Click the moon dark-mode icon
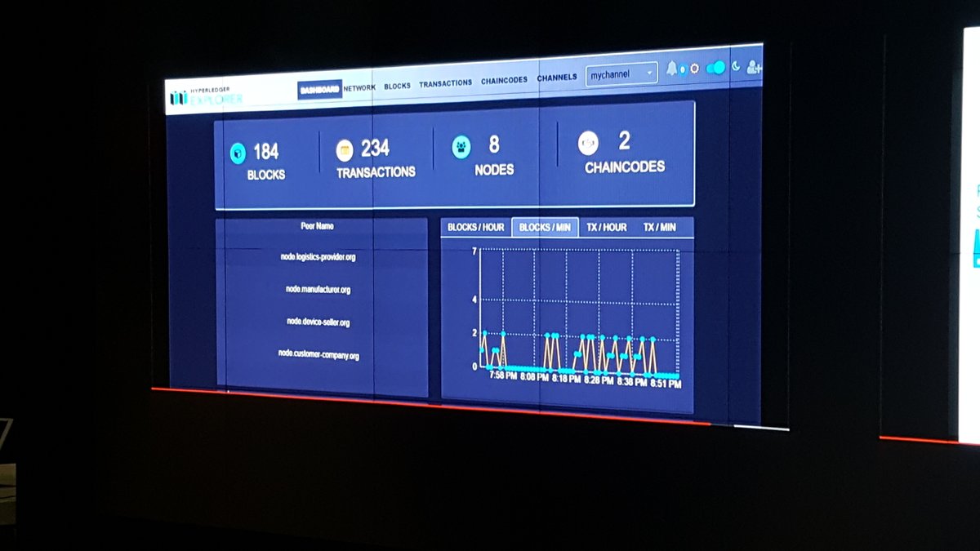The width and height of the screenshot is (980, 551). pos(735,66)
